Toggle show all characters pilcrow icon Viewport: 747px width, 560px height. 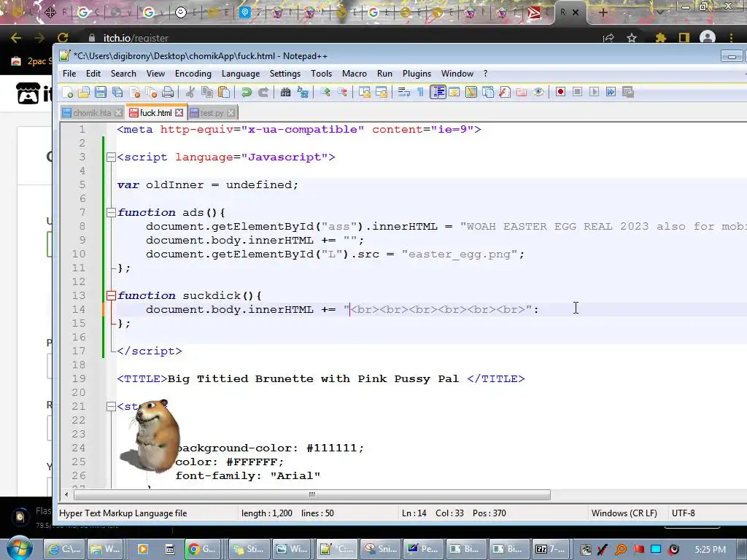point(420,92)
